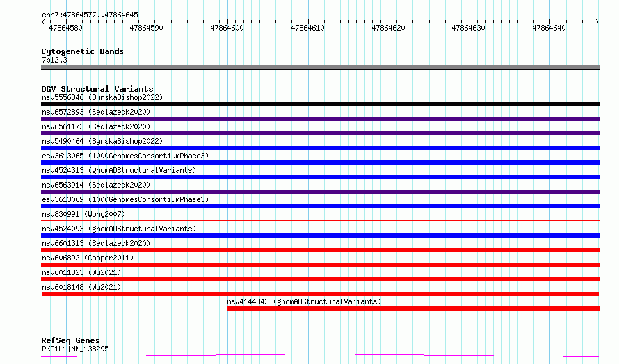Click ruler position 47864620
Image resolution: width=619 pixels, height=364 pixels.
pyautogui.click(x=388, y=28)
